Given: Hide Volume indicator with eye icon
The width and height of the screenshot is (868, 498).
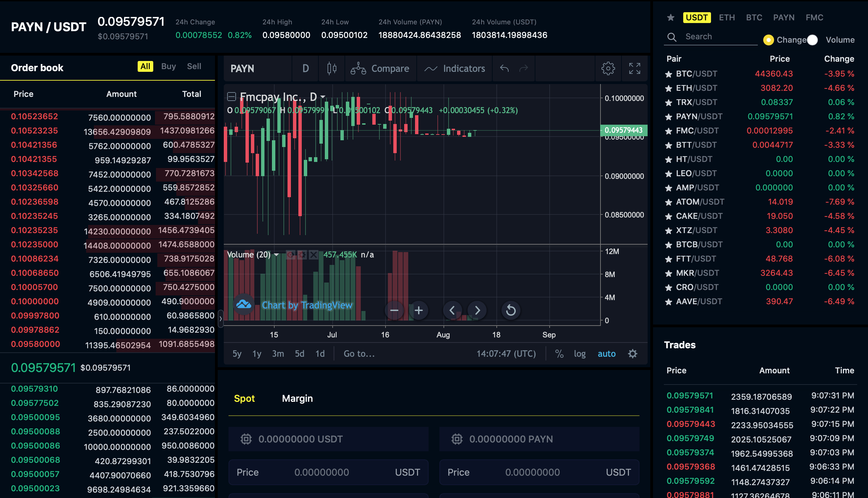Looking at the screenshot, I should 291,255.
